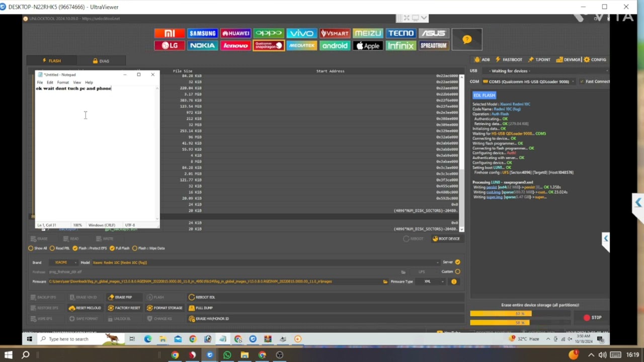Open the Brand XIAOMI dropdown
Image resolution: width=644 pixels, height=362 pixels.
[64, 262]
